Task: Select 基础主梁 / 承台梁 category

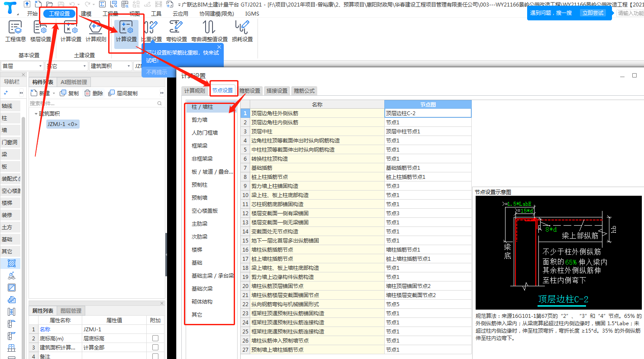Action: point(213,276)
